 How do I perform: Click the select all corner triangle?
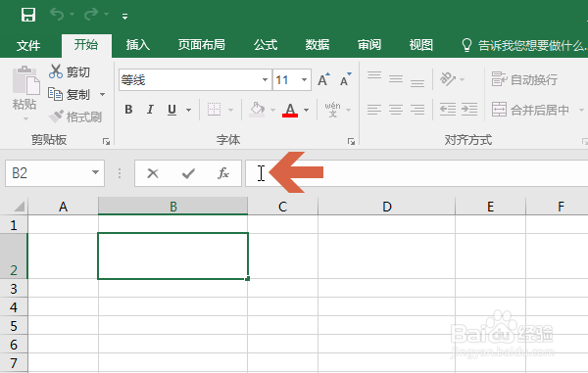coord(19,207)
